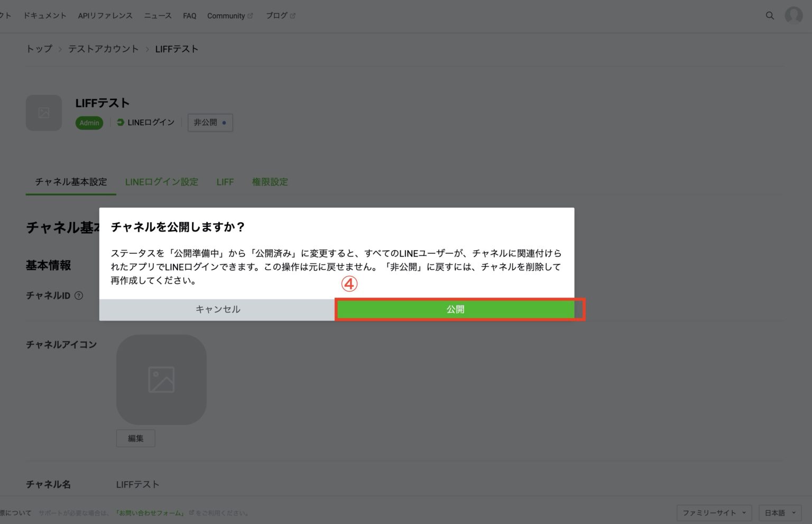Confirm with the green 公開 button
Screen dimensions: 812x524
click(456, 309)
